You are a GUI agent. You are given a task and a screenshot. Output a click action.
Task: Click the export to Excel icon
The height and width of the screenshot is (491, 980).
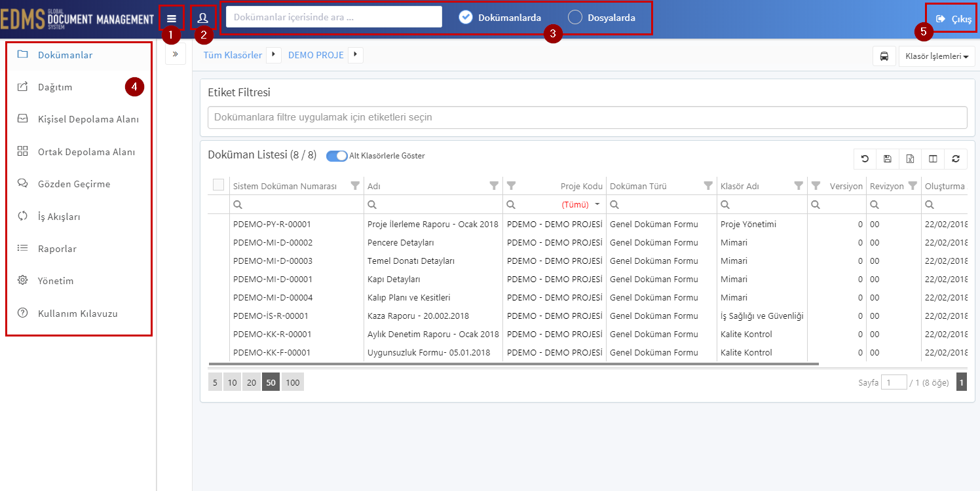click(911, 158)
